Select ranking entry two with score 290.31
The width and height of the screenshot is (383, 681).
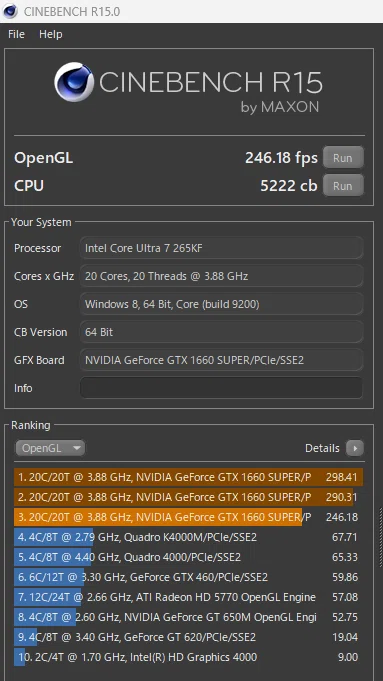(x=188, y=497)
